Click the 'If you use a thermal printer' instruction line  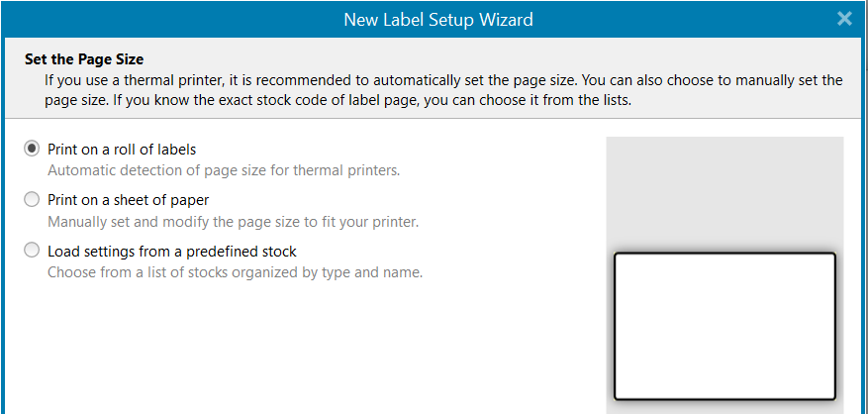(x=443, y=80)
